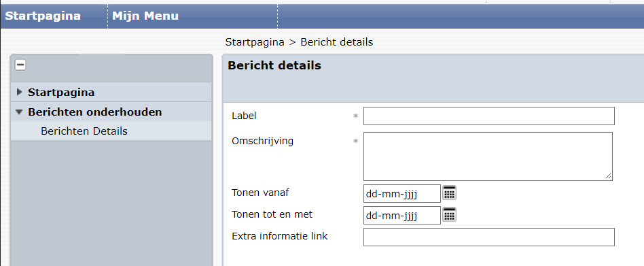Click the Tonen vanaf date field

402,194
